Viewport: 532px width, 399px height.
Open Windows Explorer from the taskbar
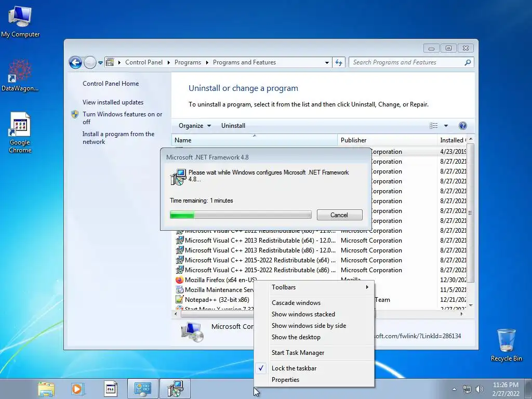coord(46,389)
